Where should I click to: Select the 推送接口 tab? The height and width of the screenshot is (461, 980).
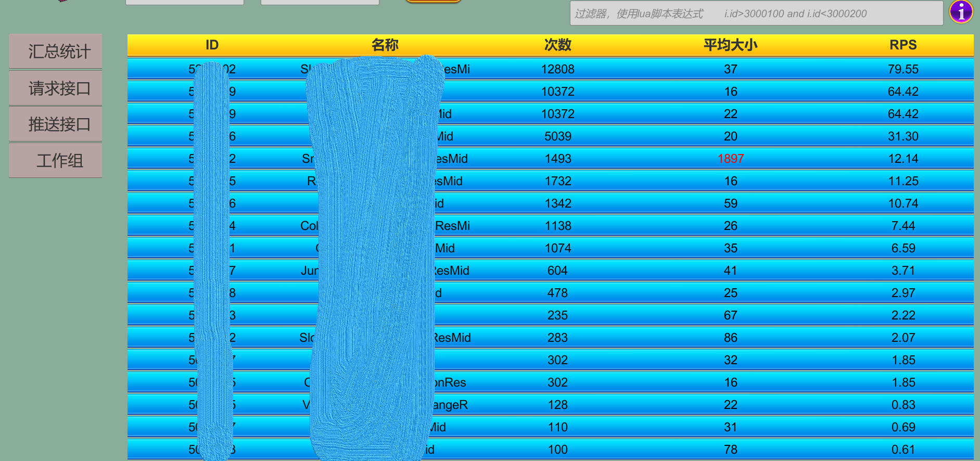pyautogui.click(x=56, y=124)
